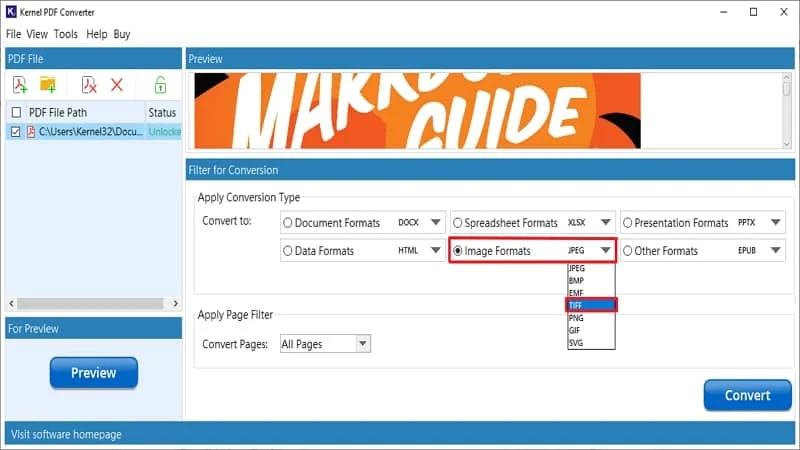Image resolution: width=800 pixels, height=450 pixels.
Task: Select the Presentation Formats radio button
Action: [628, 223]
